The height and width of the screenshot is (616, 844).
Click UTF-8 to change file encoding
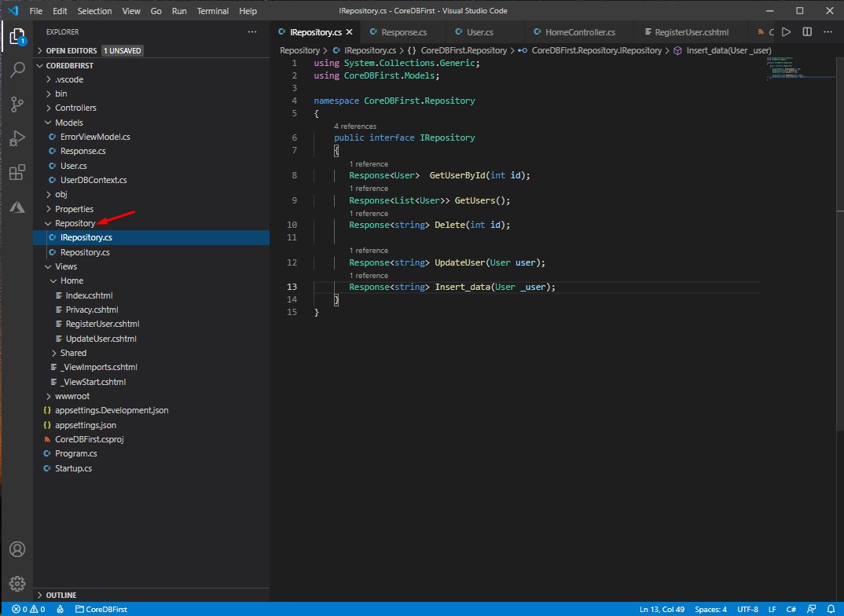coord(747,609)
